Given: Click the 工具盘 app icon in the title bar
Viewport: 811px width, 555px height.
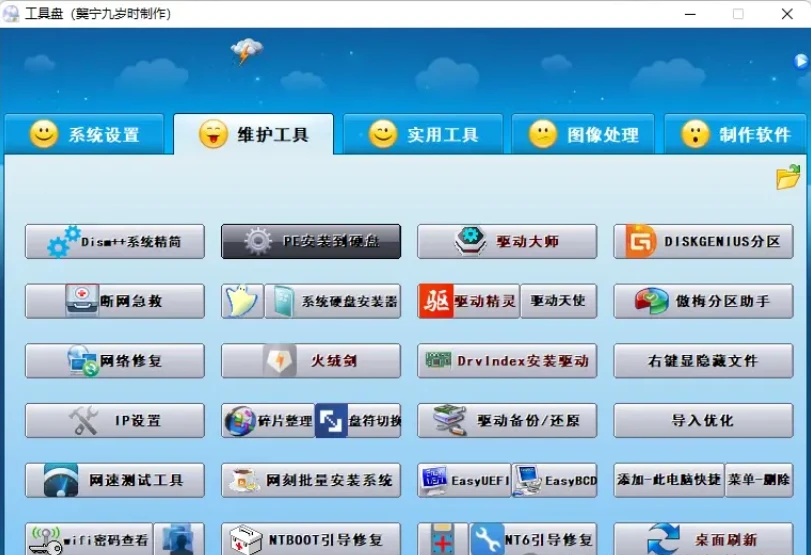Looking at the screenshot, I should (11, 13).
